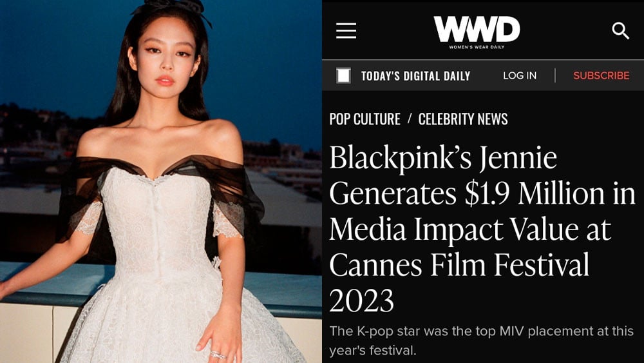Open Today's Digital Daily
The width and height of the screenshot is (644, 363).
[x=415, y=76]
